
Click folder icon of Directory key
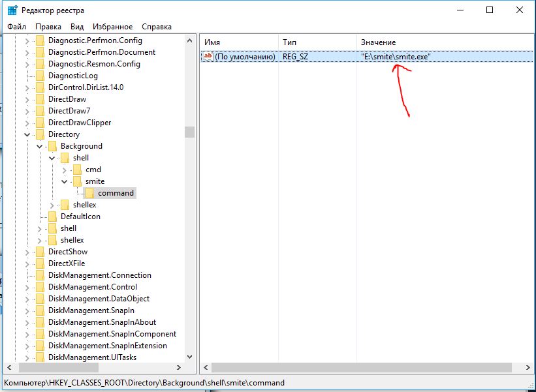click(40, 134)
